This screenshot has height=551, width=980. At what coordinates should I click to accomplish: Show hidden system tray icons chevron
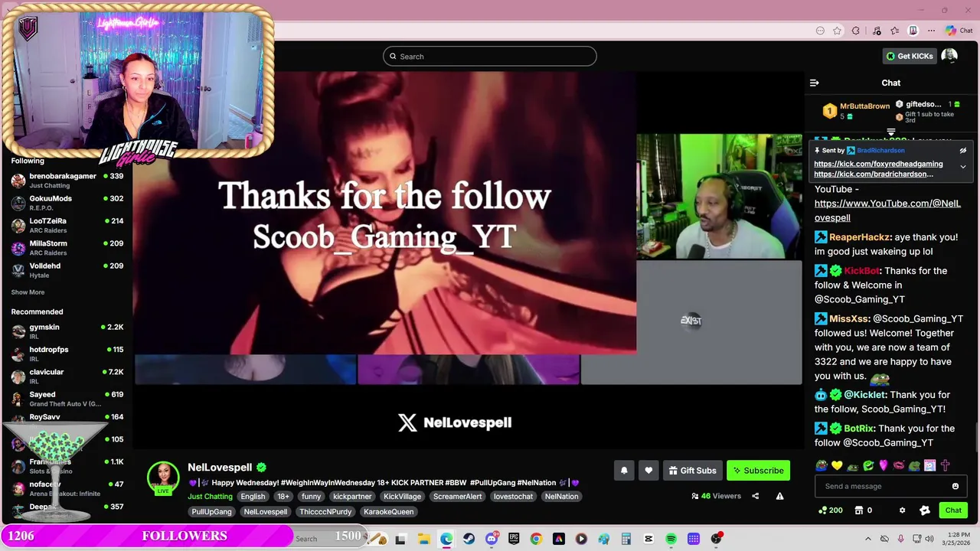(868, 539)
